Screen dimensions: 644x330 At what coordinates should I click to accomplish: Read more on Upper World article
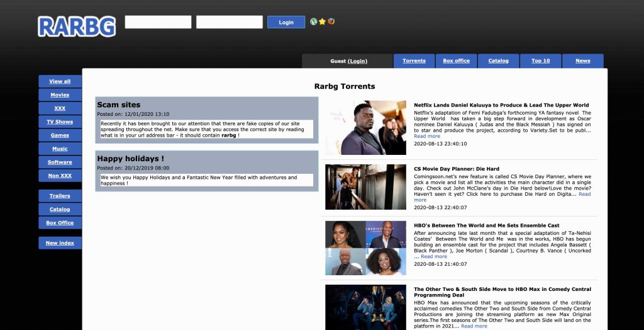coord(427,136)
